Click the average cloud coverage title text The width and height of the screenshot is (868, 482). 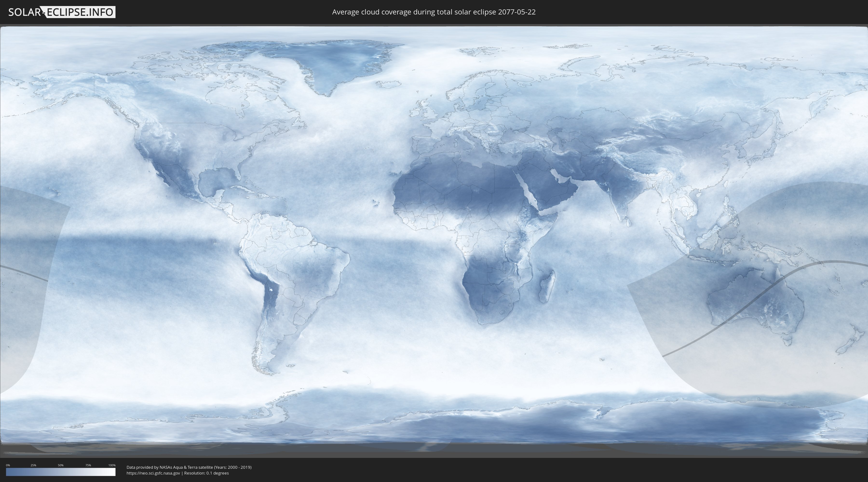click(x=434, y=12)
